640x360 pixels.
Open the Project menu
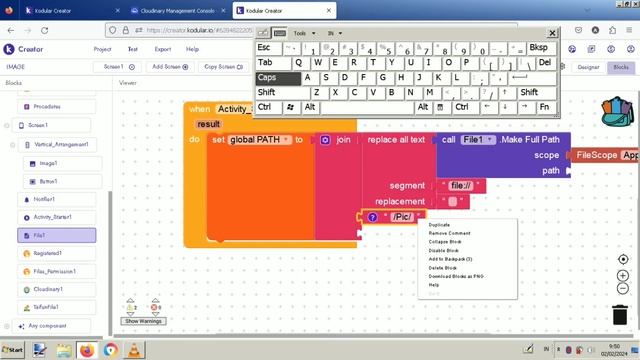(102, 49)
